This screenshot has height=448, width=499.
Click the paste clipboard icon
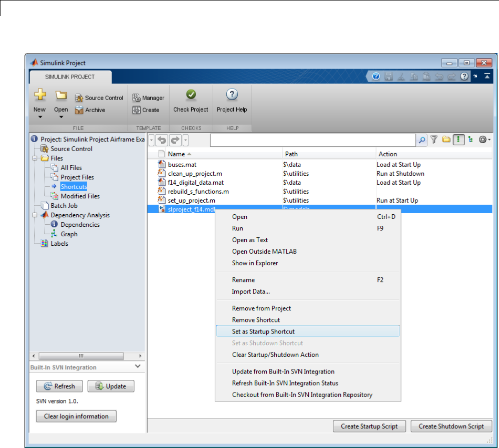pyautogui.click(x=426, y=77)
